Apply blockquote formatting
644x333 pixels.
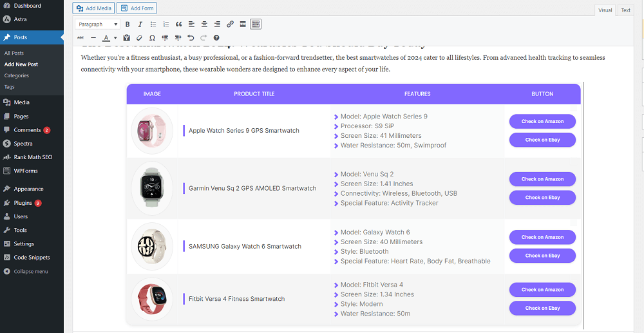click(178, 24)
